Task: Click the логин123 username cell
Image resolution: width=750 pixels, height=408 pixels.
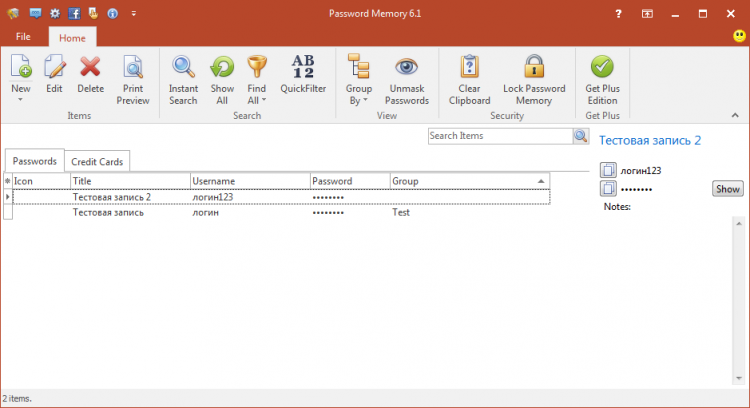Action: pos(212,197)
